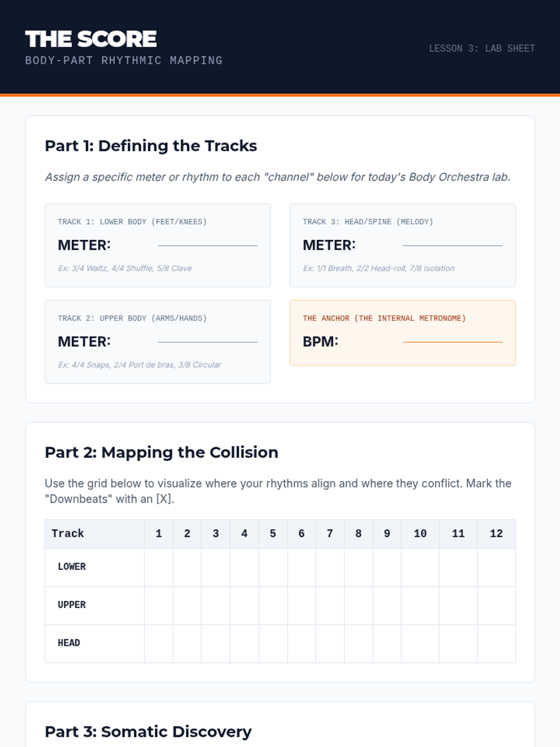560x747 pixels.
Task: Mark the UPPER row cell under beat 4
Action: point(244,606)
